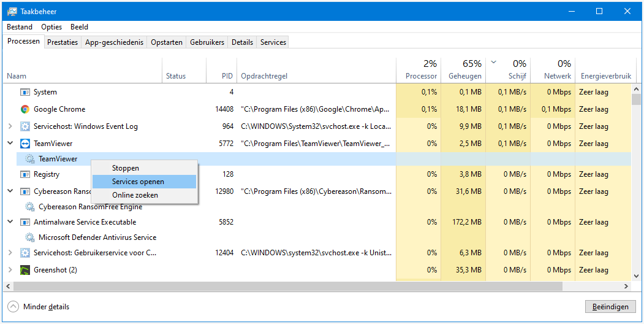Choose Online zoeken in context menu
Image resolution: width=644 pixels, height=324 pixels.
point(144,195)
